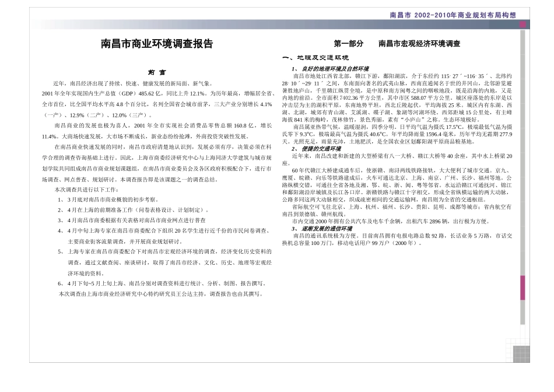Click the pink square on the header bar
554x392 pixels.
pyautogui.click(x=523, y=24)
